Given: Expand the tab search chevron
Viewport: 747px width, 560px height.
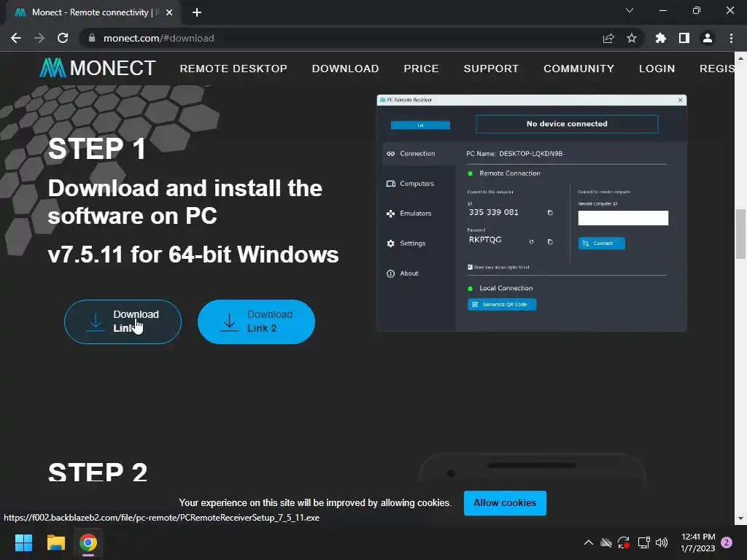Looking at the screenshot, I should (630, 10).
